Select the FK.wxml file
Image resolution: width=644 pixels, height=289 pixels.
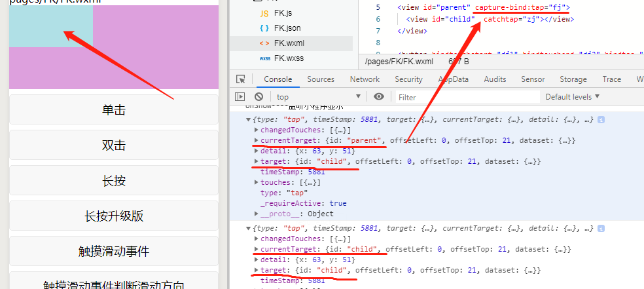[x=291, y=43]
